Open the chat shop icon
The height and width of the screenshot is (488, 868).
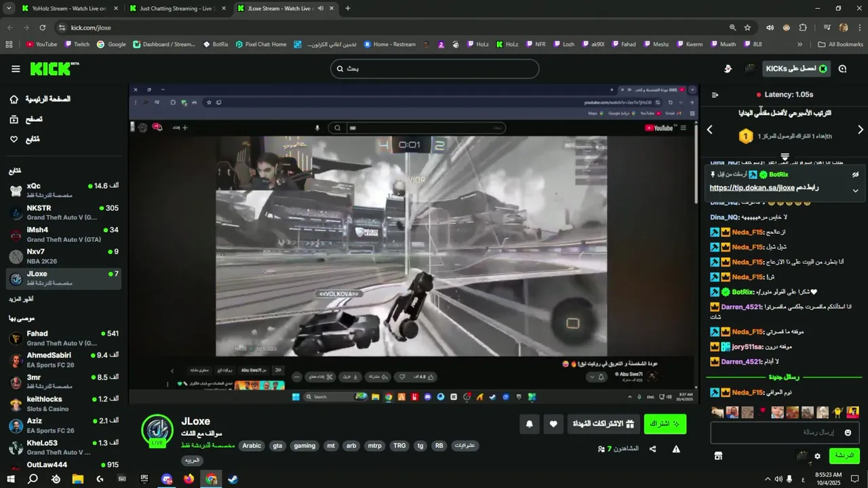[718, 456]
